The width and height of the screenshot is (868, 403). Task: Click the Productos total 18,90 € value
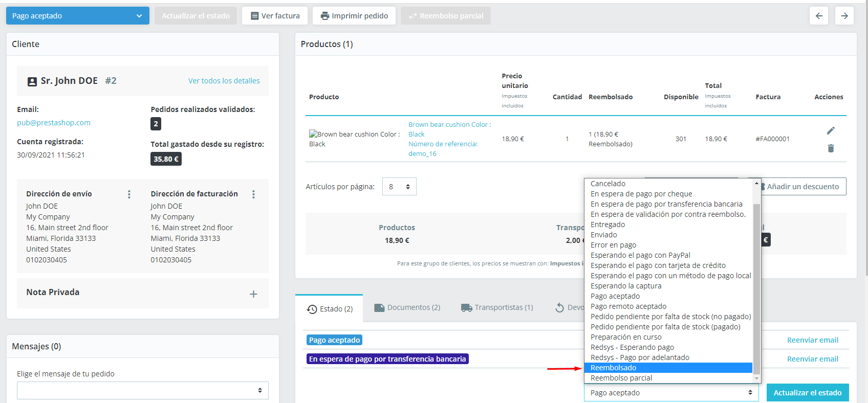point(397,240)
